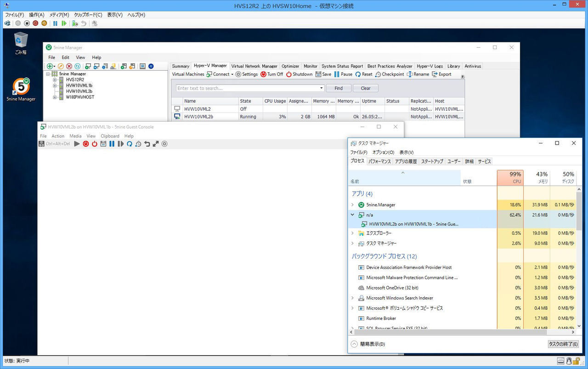
Task: Click the Find button
Action: [x=339, y=88]
